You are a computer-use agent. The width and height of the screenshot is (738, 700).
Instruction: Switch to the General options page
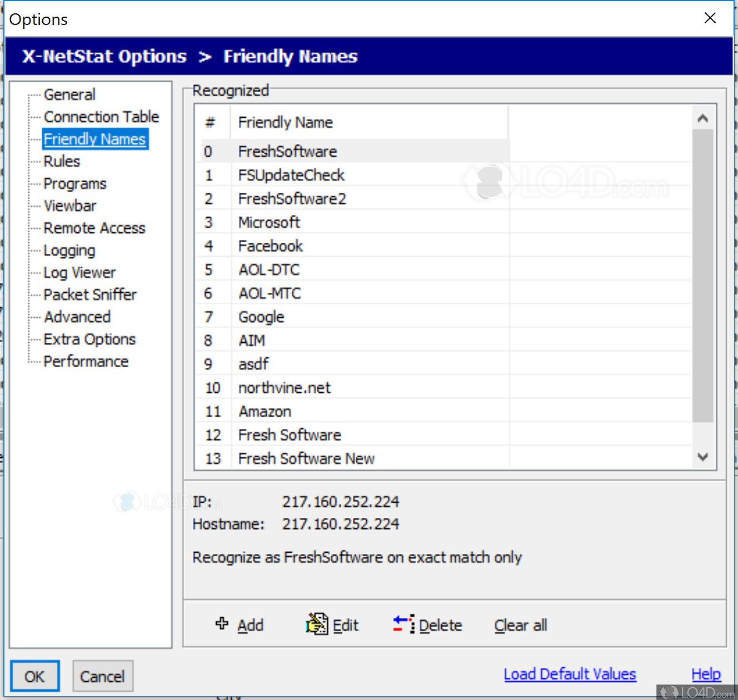tap(69, 94)
